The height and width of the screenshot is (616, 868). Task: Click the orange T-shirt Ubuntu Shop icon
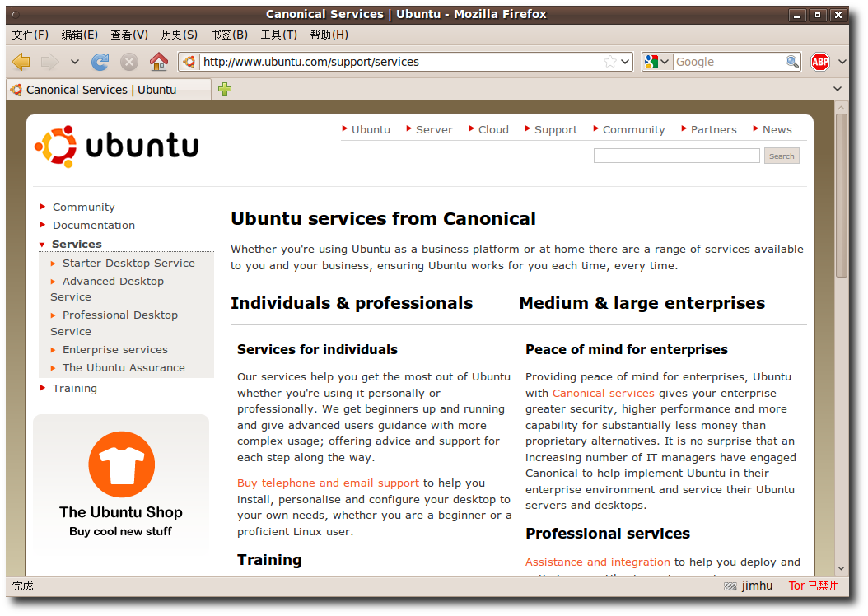point(122,464)
